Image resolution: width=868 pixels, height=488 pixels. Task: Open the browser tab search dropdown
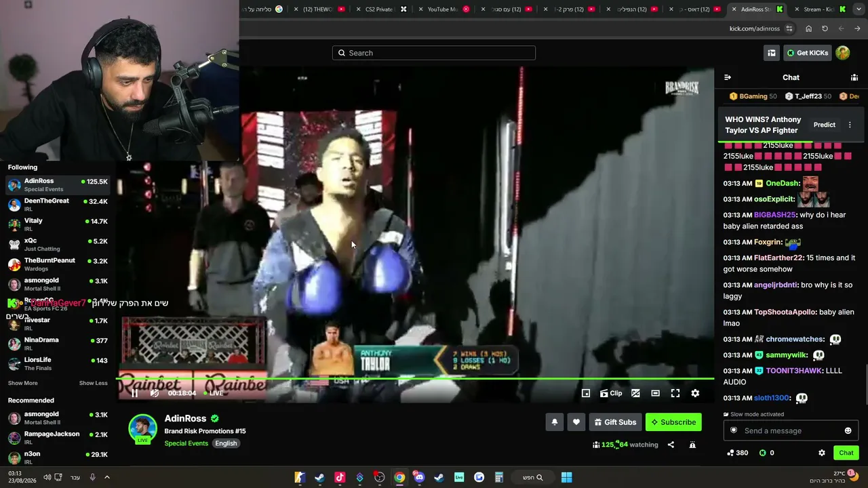click(x=858, y=9)
